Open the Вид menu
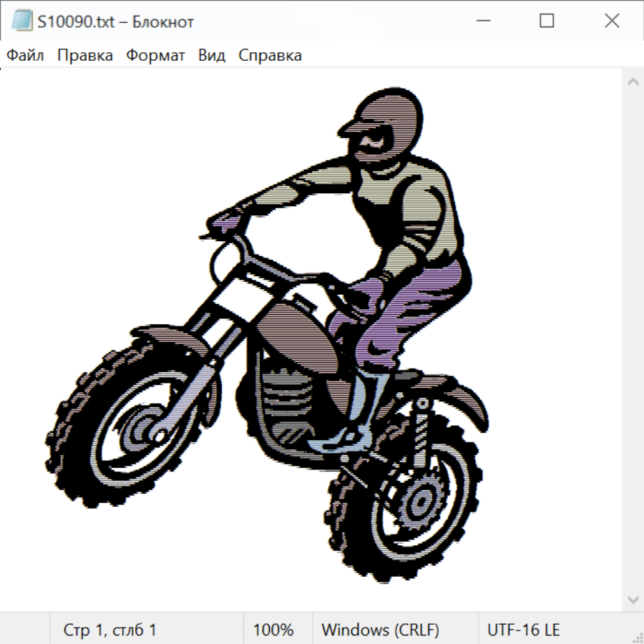 point(212,55)
